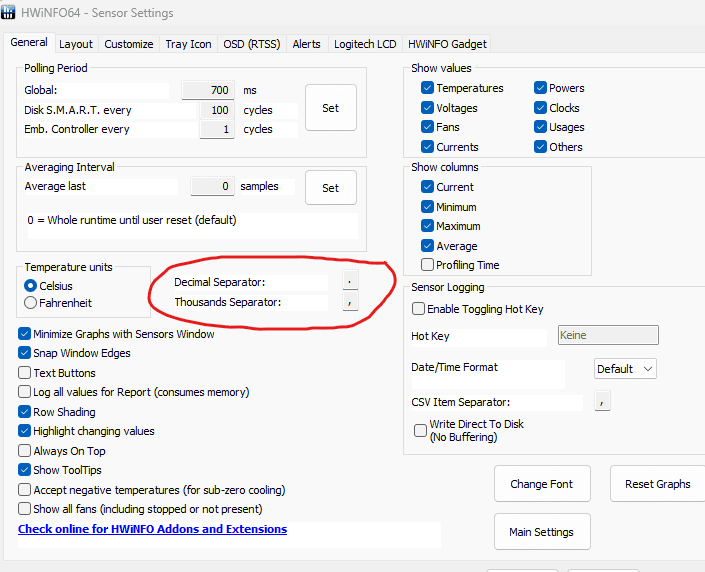Click the Average last samples field

(x=212, y=186)
